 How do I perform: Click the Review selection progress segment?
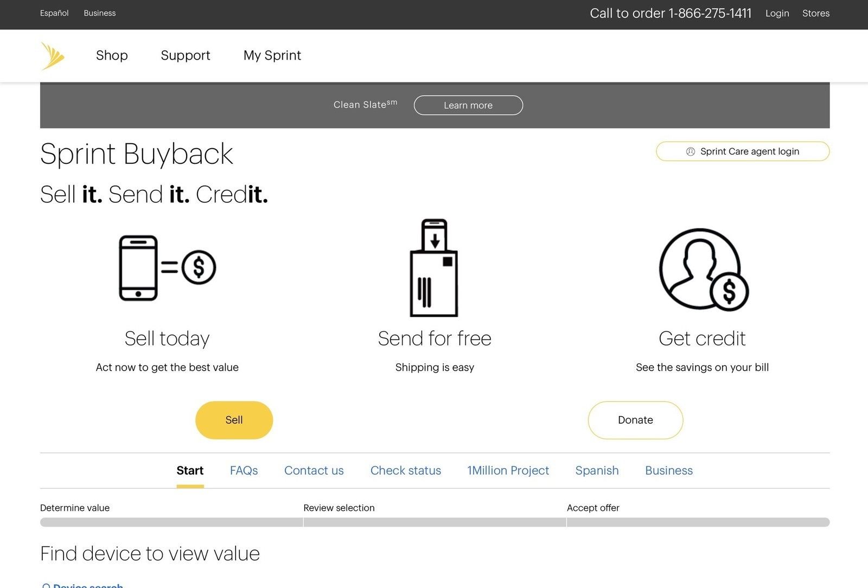pyautogui.click(x=435, y=522)
